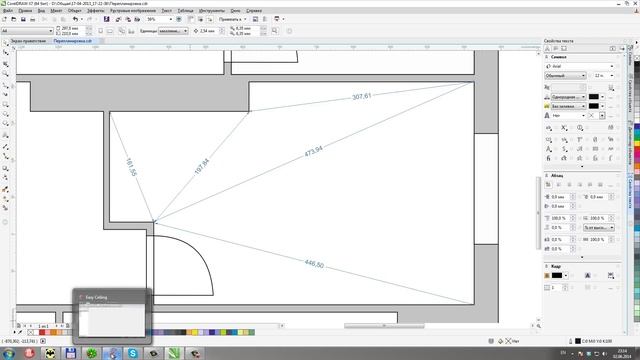Click the Кадр frame black color swatch
Image resolution: width=640 pixels, height=360 pixels.
click(557, 276)
